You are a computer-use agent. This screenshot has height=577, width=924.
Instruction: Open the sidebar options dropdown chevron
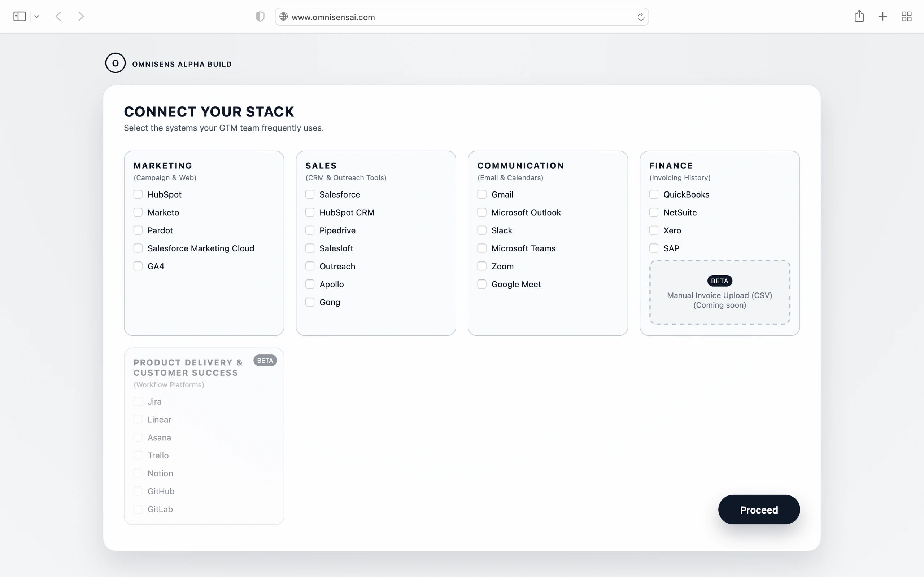click(x=37, y=17)
